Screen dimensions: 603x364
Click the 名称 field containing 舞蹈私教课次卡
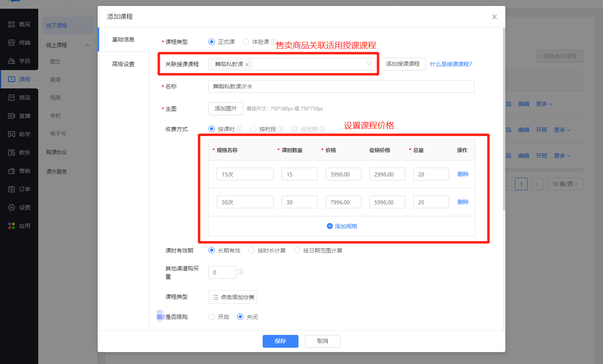342,86
